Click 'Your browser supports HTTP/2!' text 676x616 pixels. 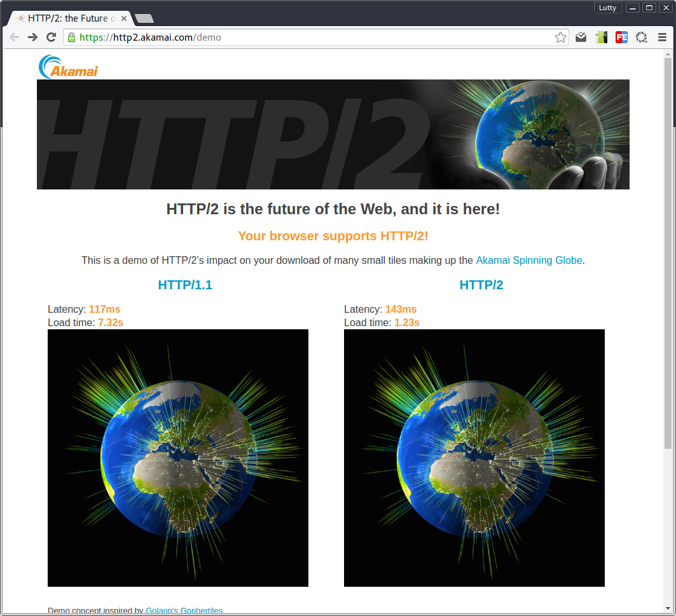coord(333,236)
